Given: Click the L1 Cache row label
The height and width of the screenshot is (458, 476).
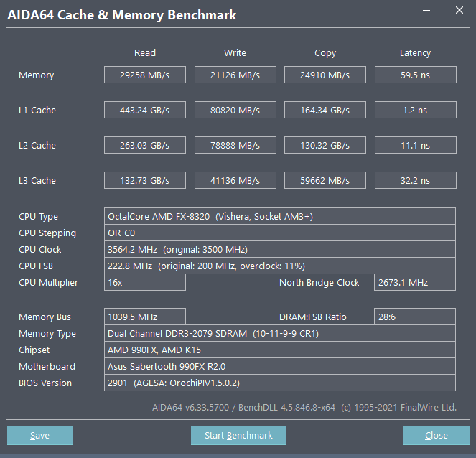Looking at the screenshot, I should [x=37, y=110].
